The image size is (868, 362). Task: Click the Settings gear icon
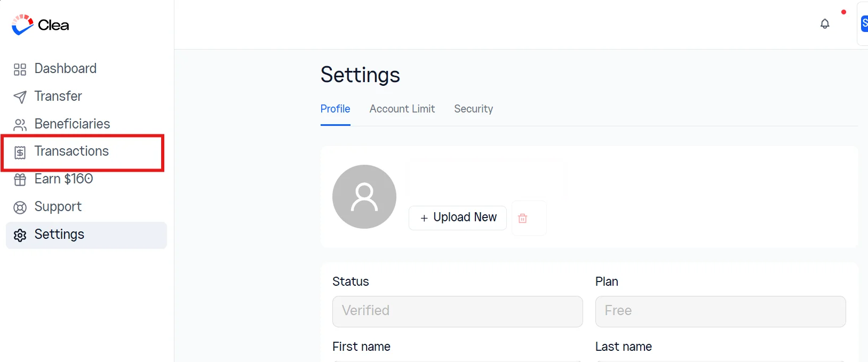coord(20,235)
